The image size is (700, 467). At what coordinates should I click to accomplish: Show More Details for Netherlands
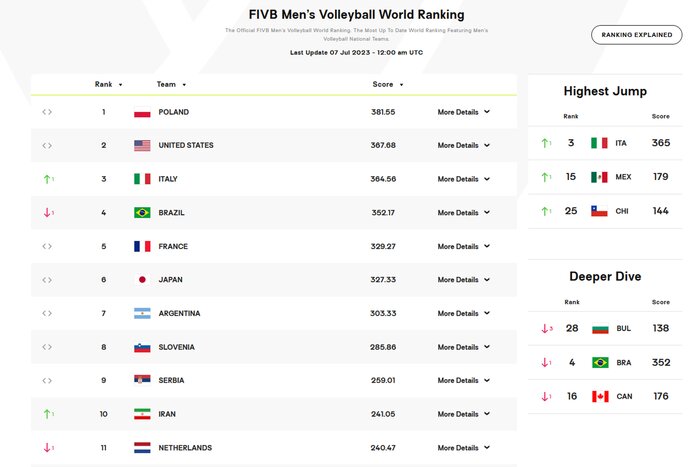464,448
